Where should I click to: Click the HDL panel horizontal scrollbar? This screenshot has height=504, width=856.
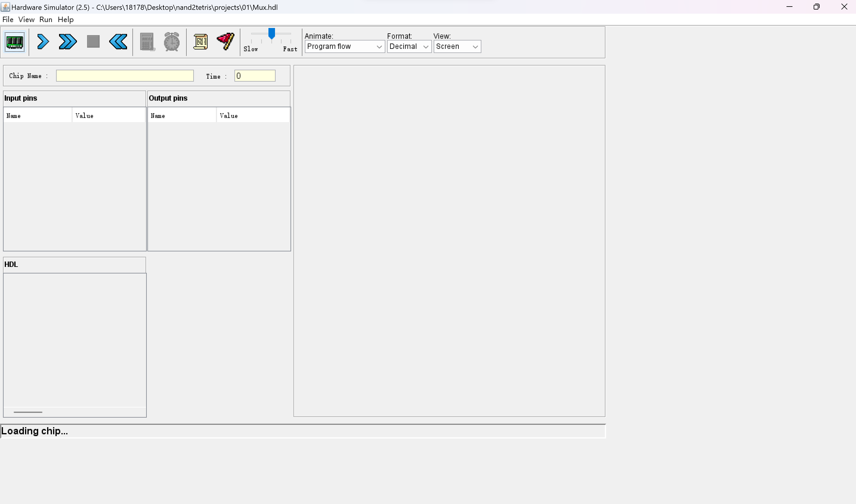[x=28, y=412]
